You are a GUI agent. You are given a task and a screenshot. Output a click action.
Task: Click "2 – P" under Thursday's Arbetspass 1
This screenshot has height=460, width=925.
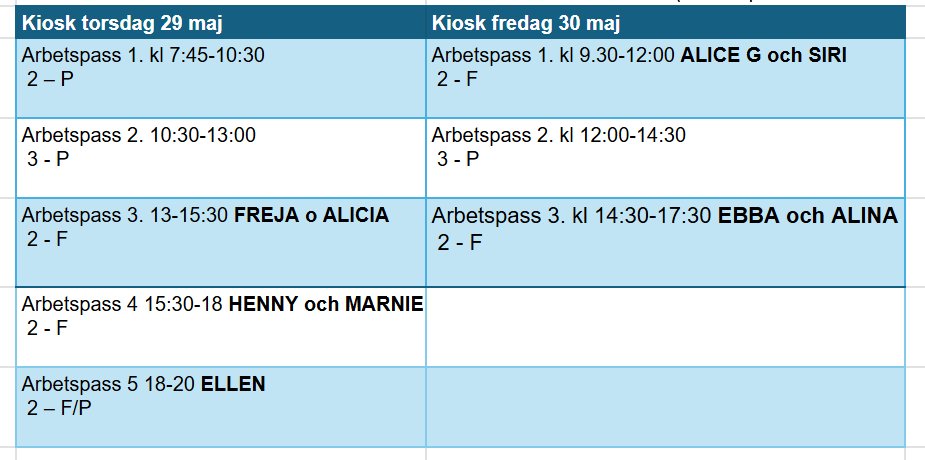tap(51, 78)
